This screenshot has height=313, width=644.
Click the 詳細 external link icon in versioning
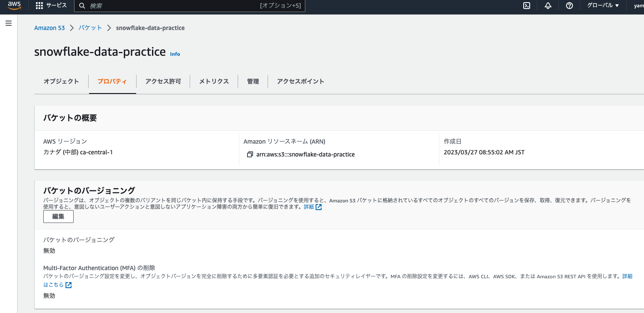point(319,207)
